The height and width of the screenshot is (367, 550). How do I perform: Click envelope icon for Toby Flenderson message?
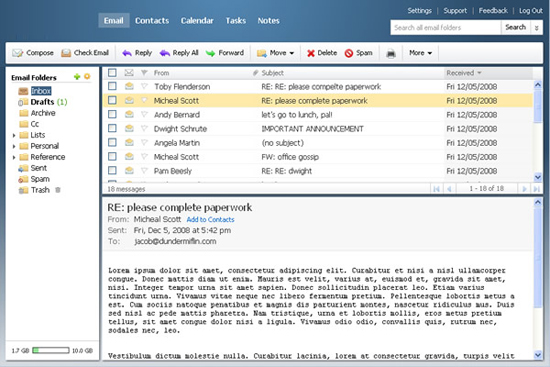pos(129,86)
